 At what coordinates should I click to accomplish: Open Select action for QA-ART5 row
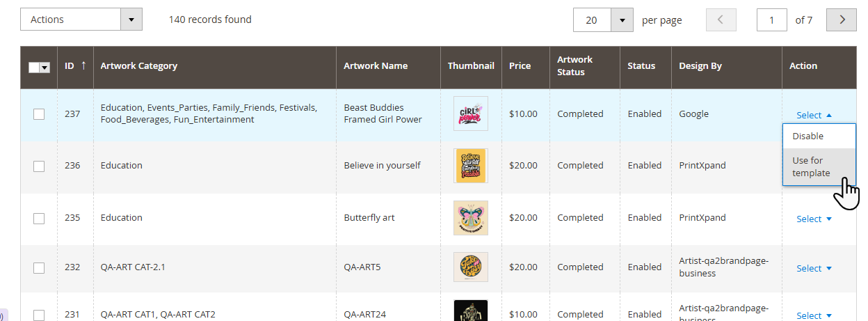(x=814, y=268)
